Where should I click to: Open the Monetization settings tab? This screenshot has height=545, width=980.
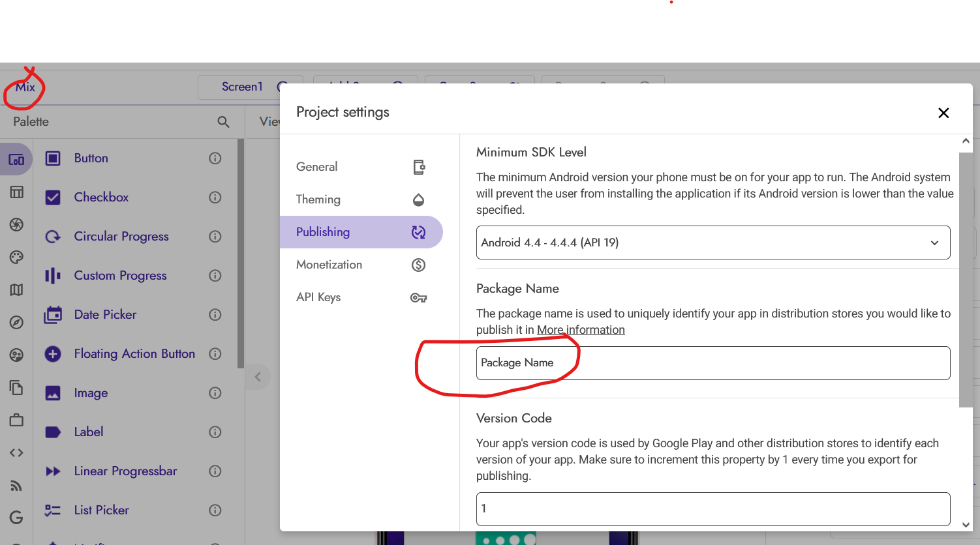point(361,265)
